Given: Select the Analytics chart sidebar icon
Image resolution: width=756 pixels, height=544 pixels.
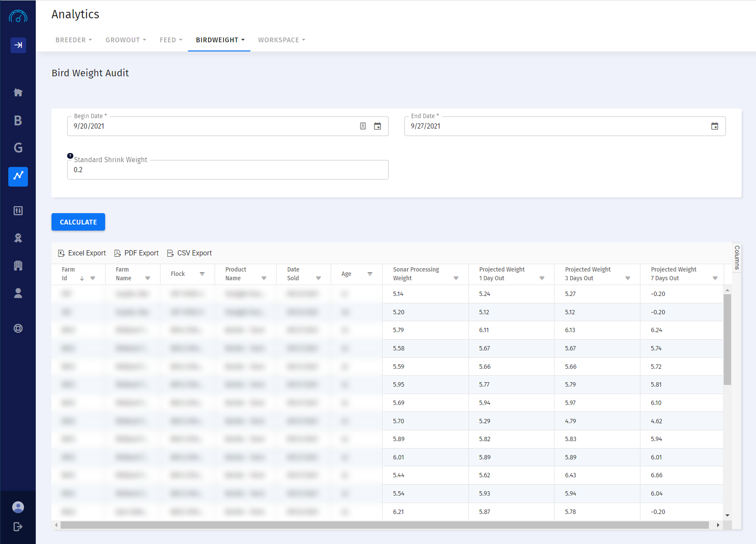Looking at the screenshot, I should (x=18, y=177).
